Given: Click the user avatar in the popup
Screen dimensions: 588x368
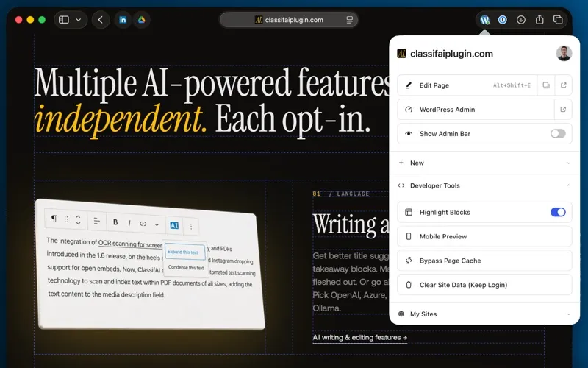Looking at the screenshot, I should pos(564,53).
